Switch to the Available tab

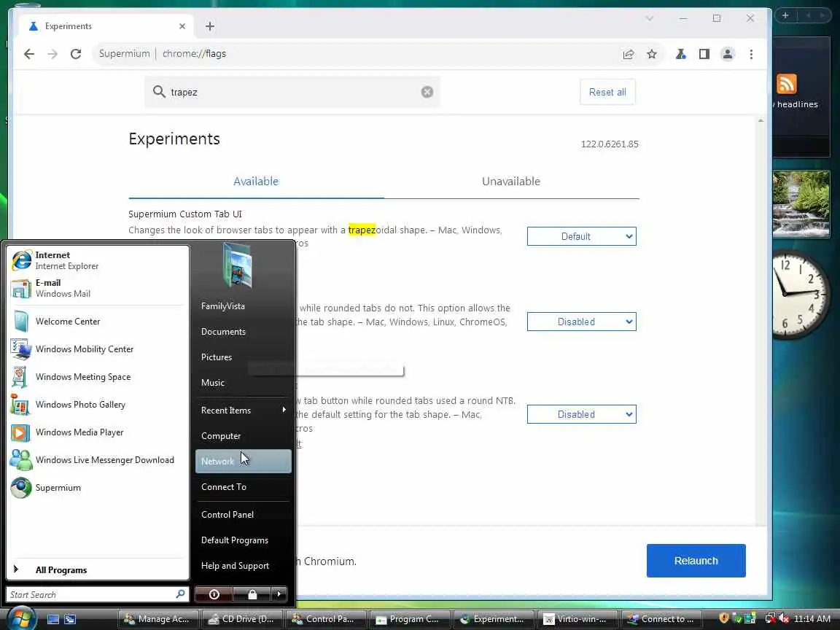pos(256,182)
